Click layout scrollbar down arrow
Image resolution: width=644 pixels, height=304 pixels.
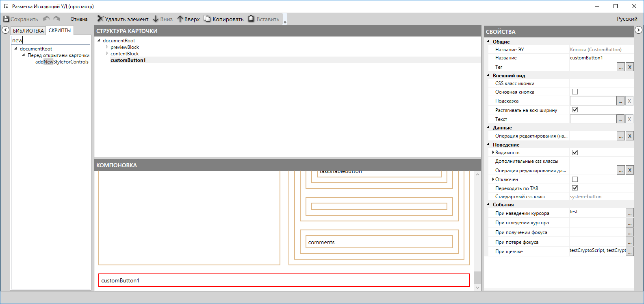(477, 287)
